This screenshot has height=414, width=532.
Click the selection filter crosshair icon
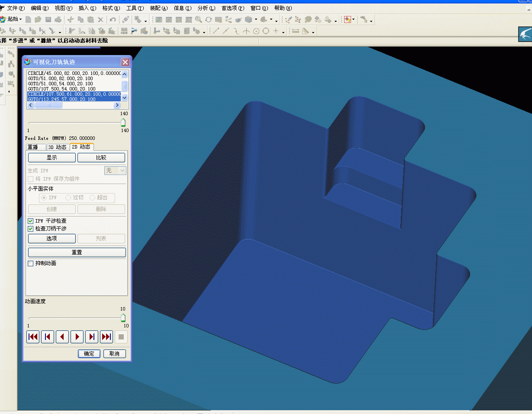point(347,19)
